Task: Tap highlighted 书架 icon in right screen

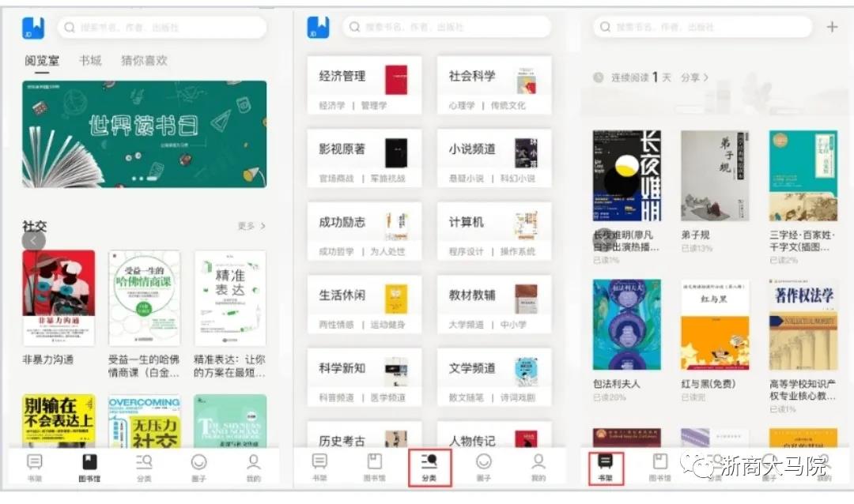Action: tap(606, 468)
